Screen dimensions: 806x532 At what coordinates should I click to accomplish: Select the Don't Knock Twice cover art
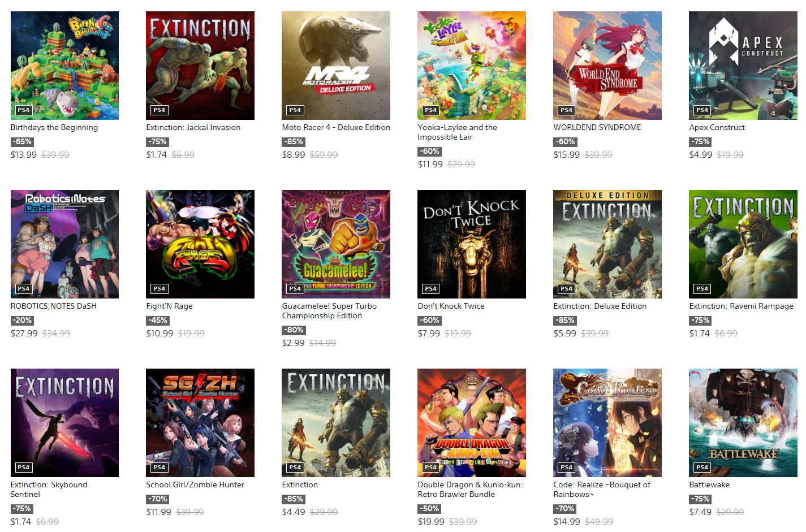[x=472, y=244]
